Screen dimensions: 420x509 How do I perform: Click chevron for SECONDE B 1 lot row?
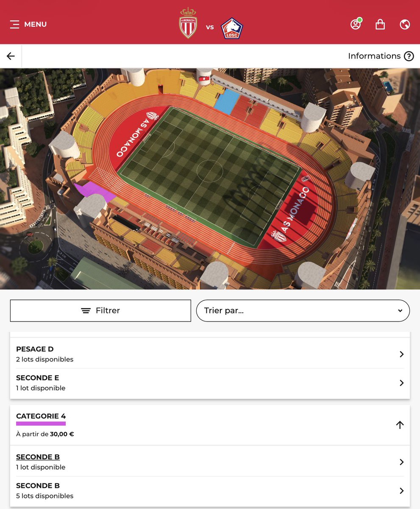tap(401, 462)
